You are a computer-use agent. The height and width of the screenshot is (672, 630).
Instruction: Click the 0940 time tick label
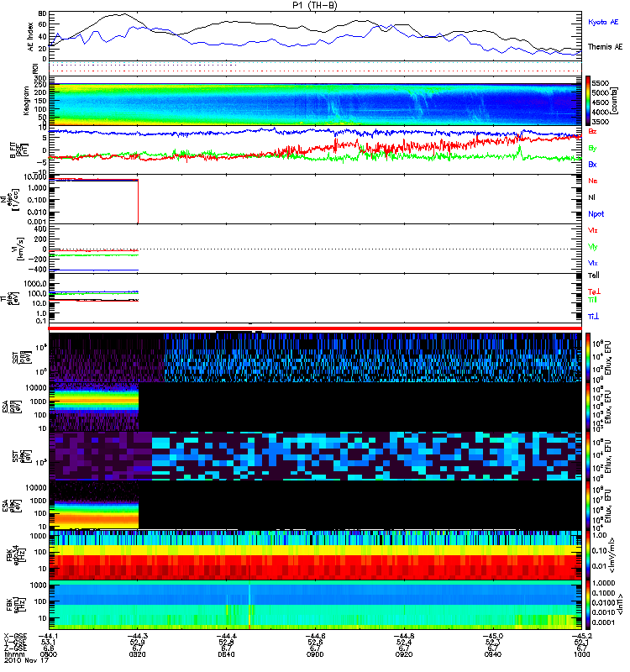492,654
